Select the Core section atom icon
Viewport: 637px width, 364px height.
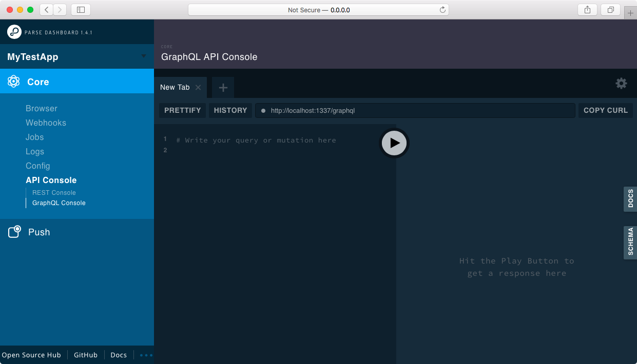[x=13, y=82]
